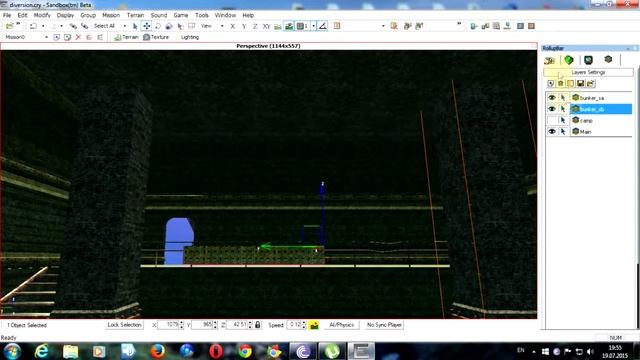Image resolution: width=640 pixels, height=360 pixels.
Task: Click the Windows Start button
Action: pos(12,351)
